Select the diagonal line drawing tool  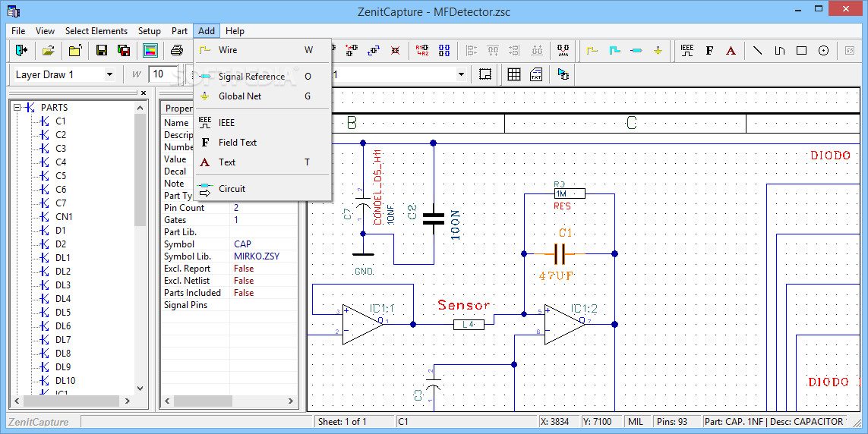[758, 51]
